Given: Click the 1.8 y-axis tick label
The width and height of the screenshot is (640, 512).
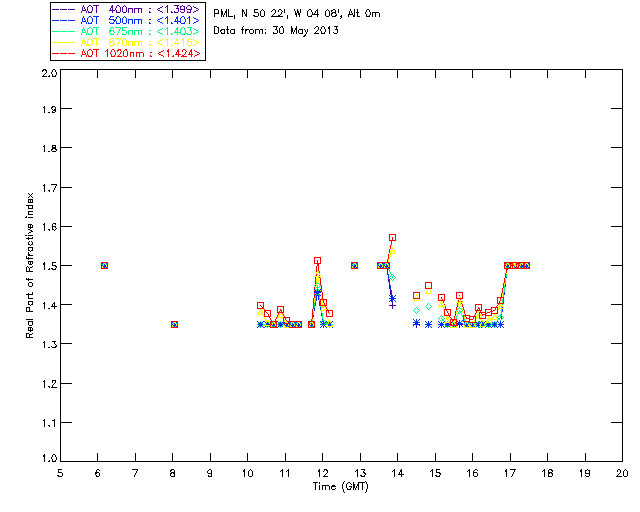Looking at the screenshot, I should point(49,148).
